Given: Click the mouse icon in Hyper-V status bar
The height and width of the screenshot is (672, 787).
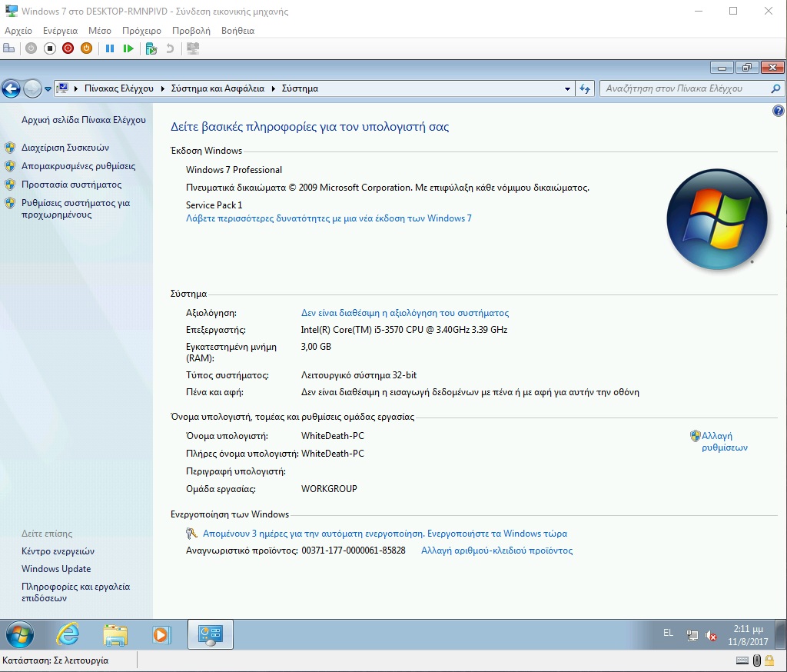Looking at the screenshot, I should point(757,660).
